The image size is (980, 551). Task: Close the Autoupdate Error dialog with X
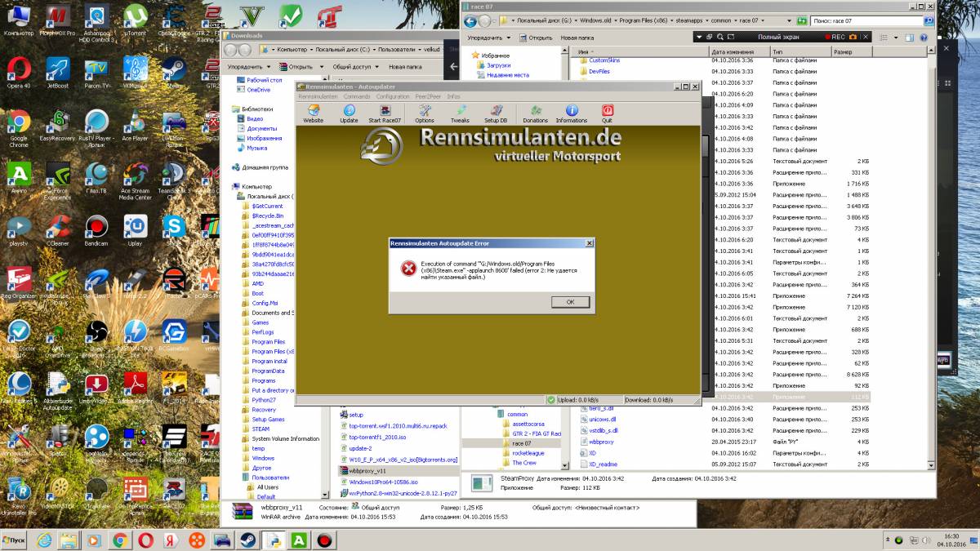tap(589, 243)
